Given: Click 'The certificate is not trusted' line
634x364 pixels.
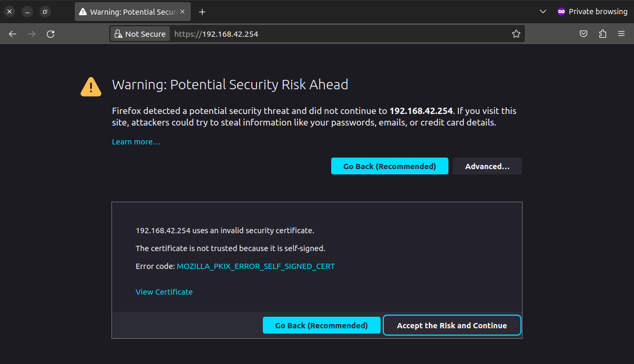Looking at the screenshot, I should pyautogui.click(x=230, y=248).
